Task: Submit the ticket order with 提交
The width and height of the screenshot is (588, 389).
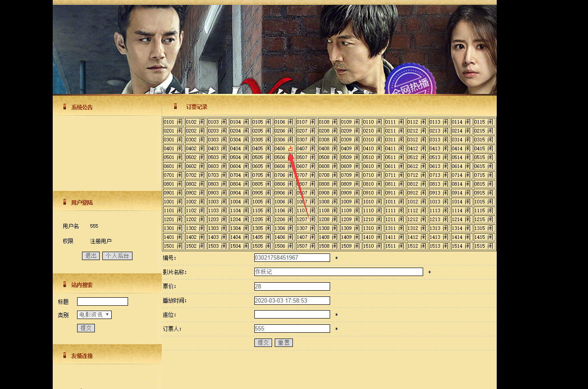Action: click(x=263, y=342)
